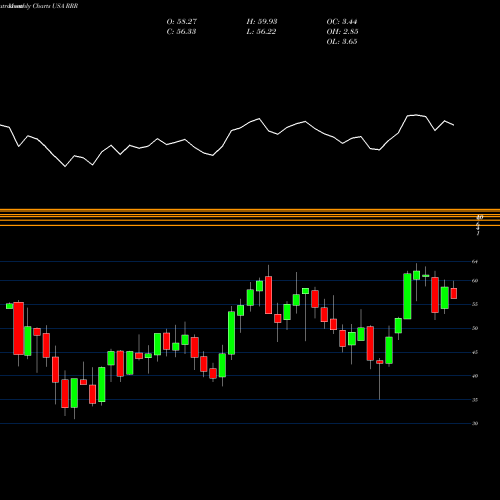
Task: Click the 45 price axis label
Action: [x=475, y=352]
